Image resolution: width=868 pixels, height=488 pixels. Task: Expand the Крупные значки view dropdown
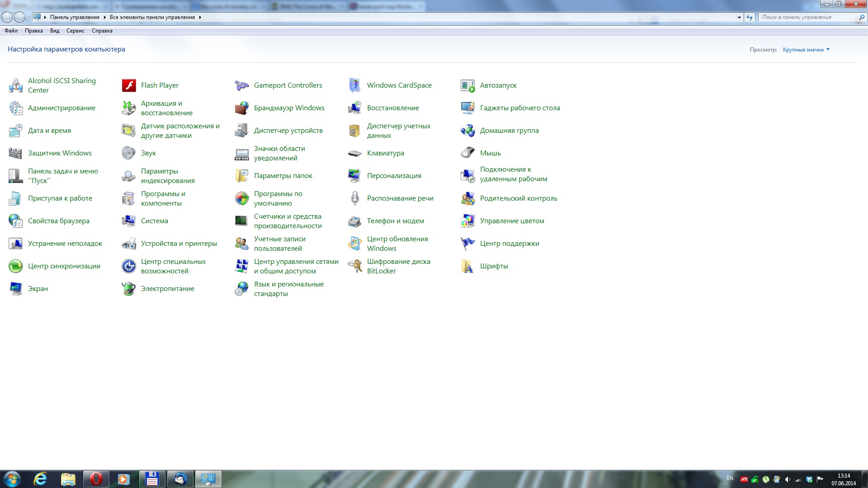pyautogui.click(x=806, y=50)
